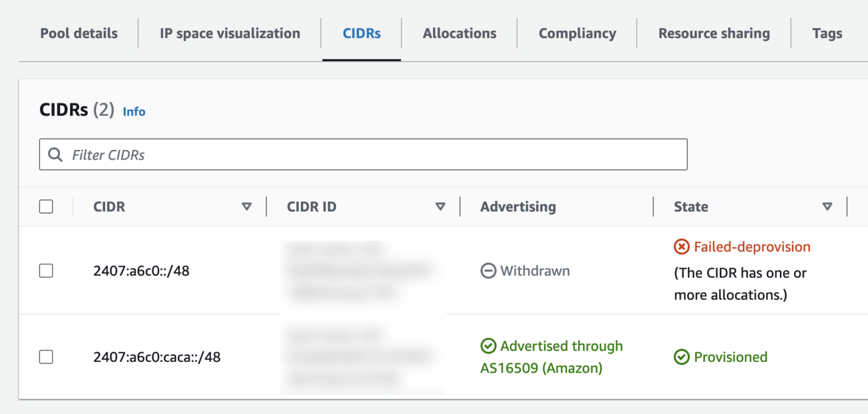The image size is (868, 414).
Task: Open the Allocations tab
Action: click(459, 33)
